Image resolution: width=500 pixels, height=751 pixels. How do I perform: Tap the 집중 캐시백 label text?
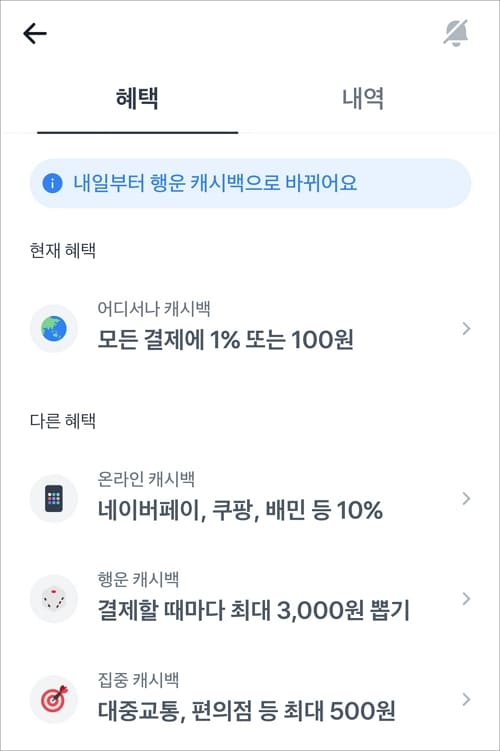(138, 680)
